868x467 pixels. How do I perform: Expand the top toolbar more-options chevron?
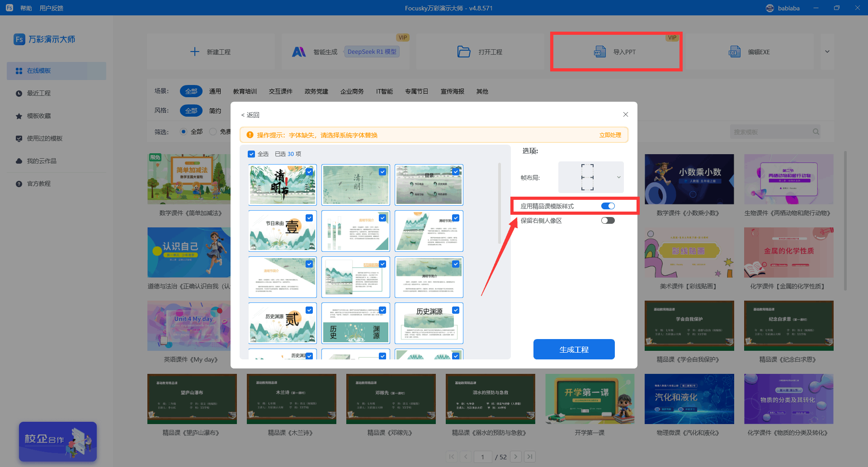[x=827, y=52]
